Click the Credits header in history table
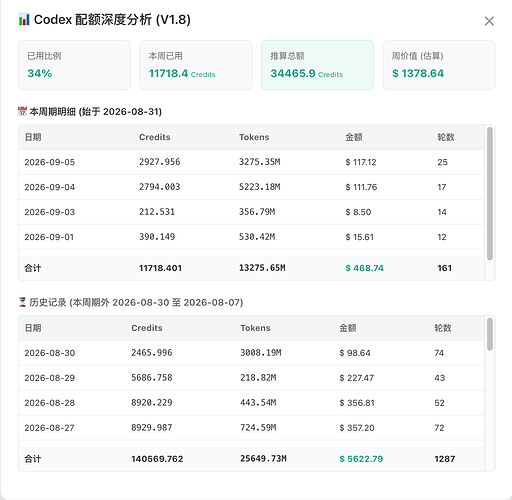The image size is (512, 500). [x=147, y=328]
